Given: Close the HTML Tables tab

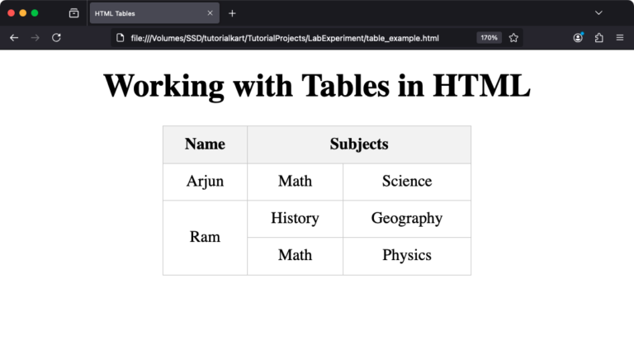Looking at the screenshot, I should 210,13.
